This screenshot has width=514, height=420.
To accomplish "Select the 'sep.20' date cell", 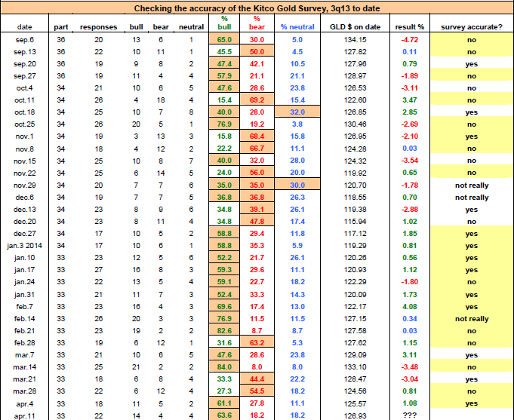I will click(25, 64).
